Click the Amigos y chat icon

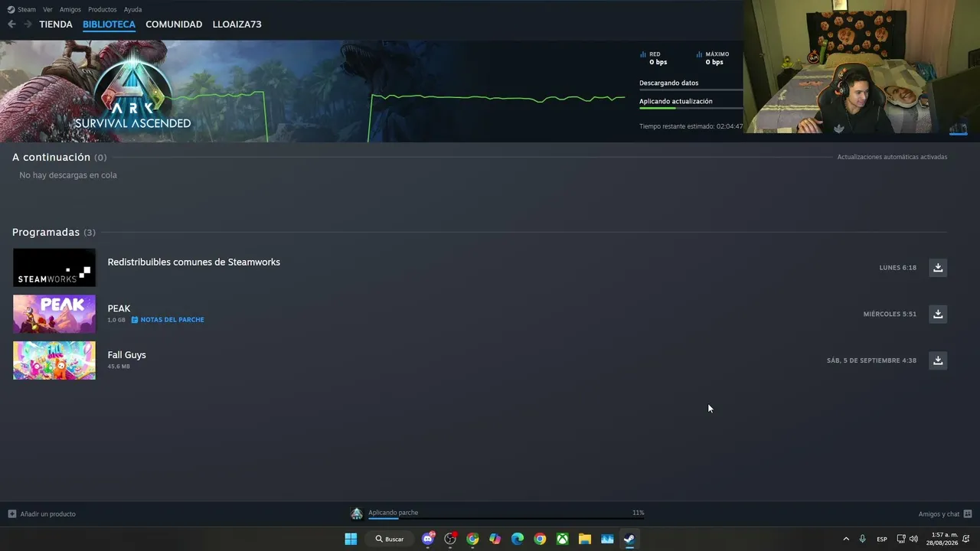(968, 514)
